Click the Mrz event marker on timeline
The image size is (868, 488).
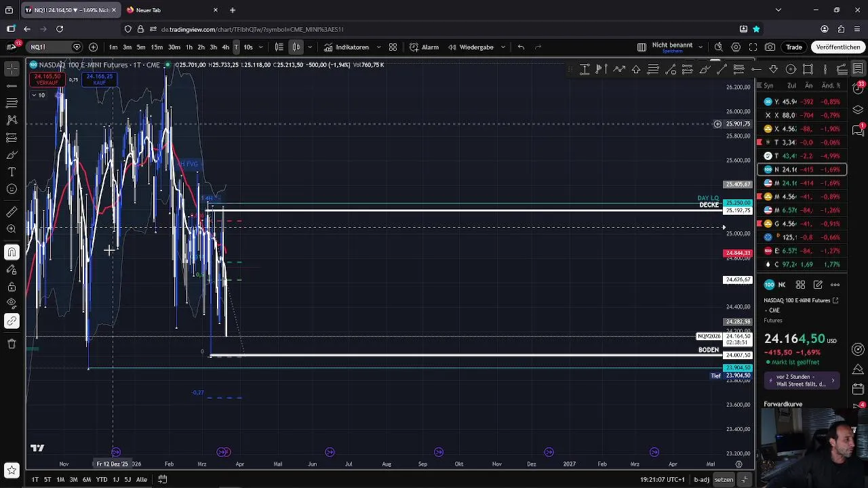pyautogui.click(x=223, y=452)
